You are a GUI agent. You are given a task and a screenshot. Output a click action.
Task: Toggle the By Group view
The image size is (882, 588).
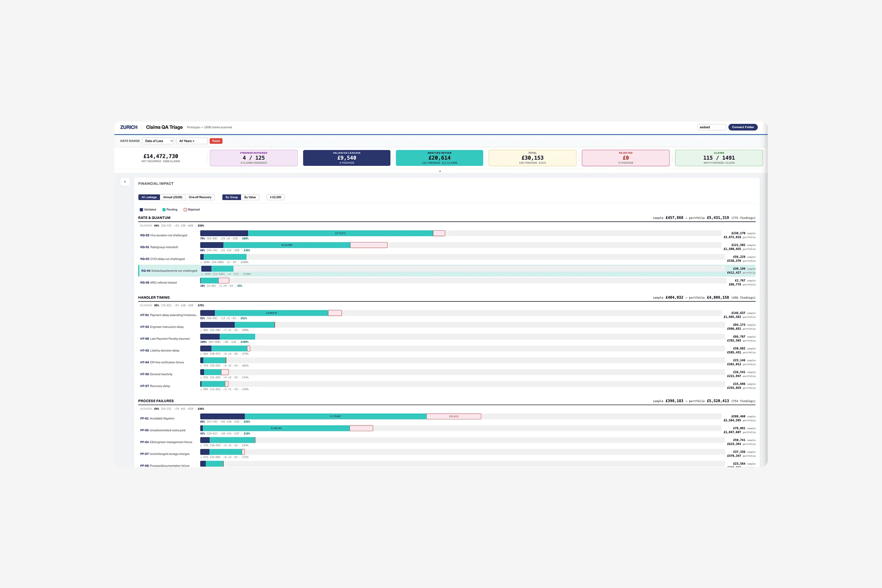click(x=232, y=197)
